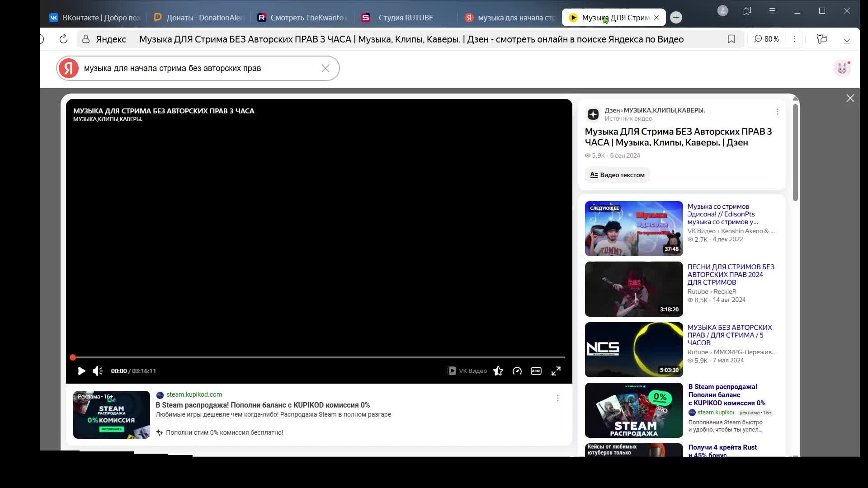Open three-dot menu on Steam ad banner

[557, 398]
